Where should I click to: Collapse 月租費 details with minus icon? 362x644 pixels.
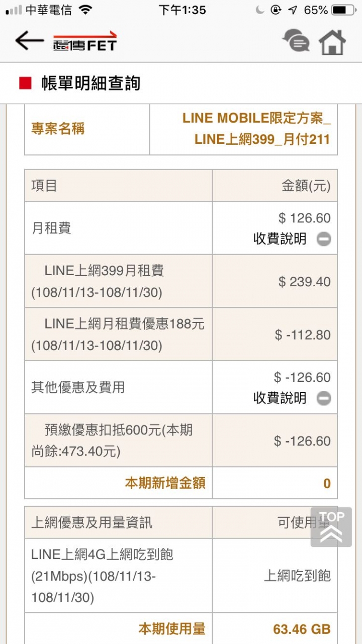coord(324,239)
